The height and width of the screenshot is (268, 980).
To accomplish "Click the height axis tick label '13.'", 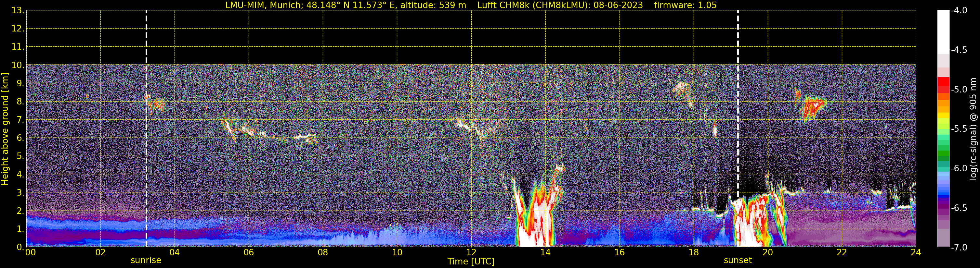I will 18,11.
